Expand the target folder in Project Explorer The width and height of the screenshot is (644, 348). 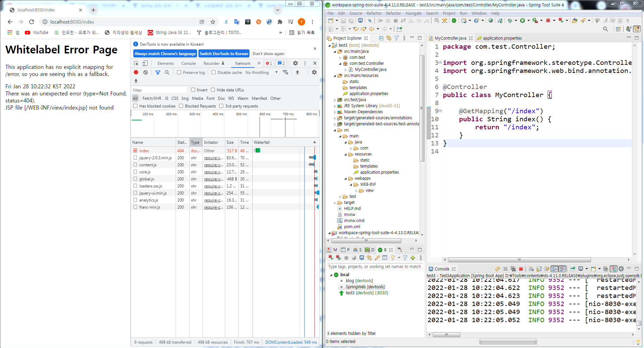pos(335,203)
